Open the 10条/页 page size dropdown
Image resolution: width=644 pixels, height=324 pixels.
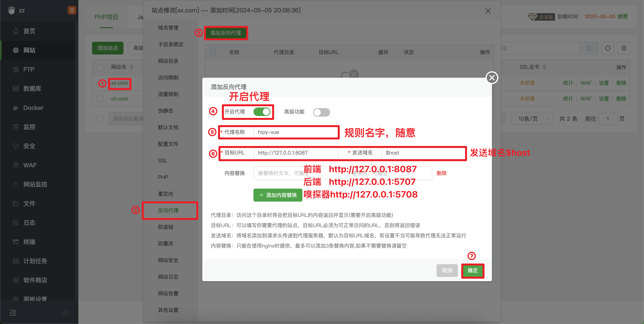point(532,119)
